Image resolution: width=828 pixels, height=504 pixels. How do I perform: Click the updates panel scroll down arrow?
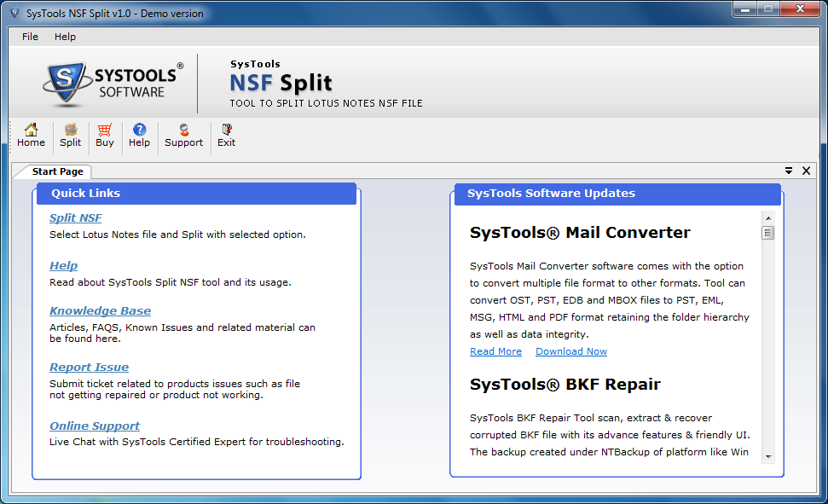[768, 457]
